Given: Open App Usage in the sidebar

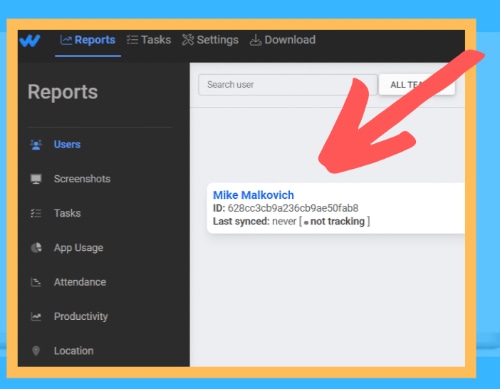Looking at the screenshot, I should click(78, 248).
